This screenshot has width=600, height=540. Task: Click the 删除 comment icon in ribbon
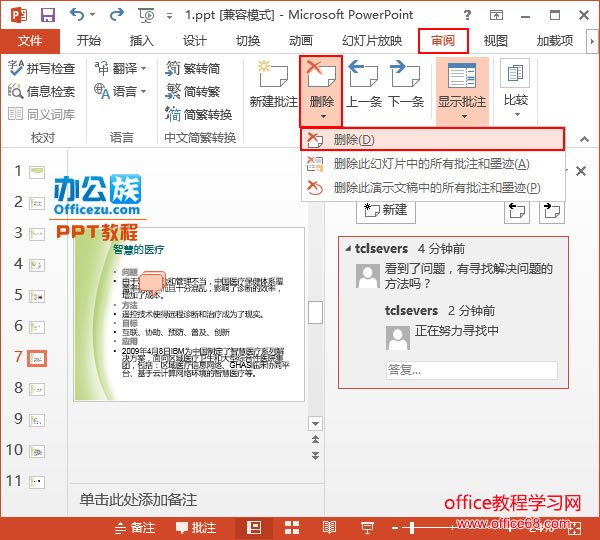[321, 75]
